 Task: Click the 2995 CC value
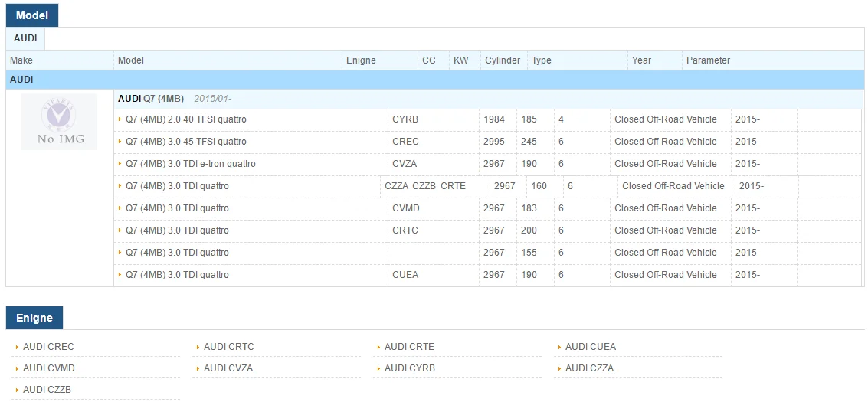494,142
